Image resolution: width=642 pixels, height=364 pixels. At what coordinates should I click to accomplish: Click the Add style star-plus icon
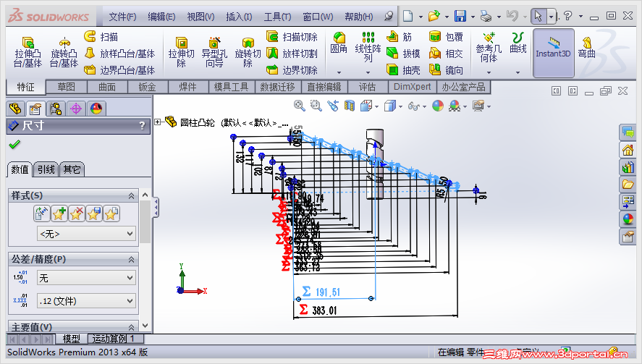59,213
